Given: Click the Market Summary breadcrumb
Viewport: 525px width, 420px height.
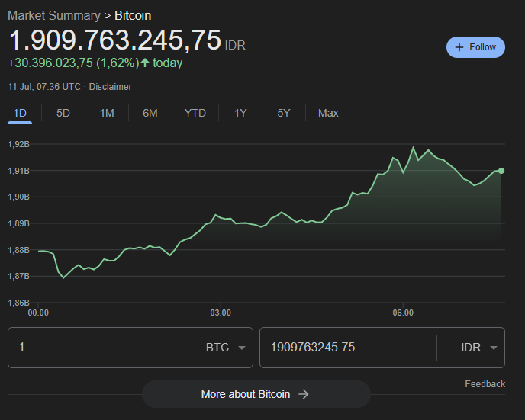Looking at the screenshot, I should pyautogui.click(x=53, y=15).
